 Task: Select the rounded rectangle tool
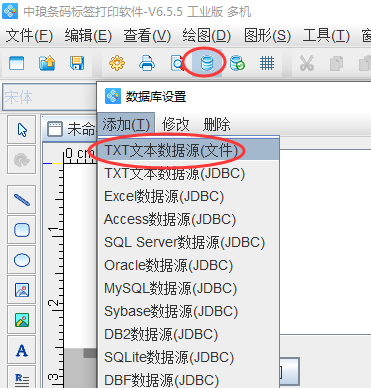22,230
